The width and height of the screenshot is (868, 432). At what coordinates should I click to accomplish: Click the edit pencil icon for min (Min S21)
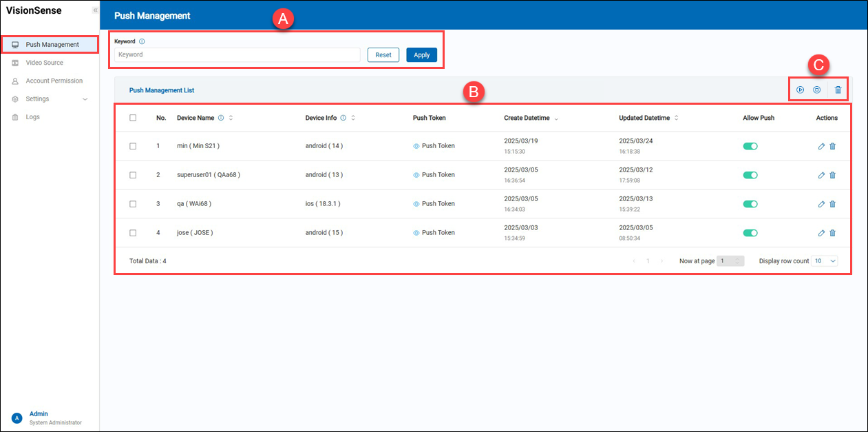[x=821, y=146]
